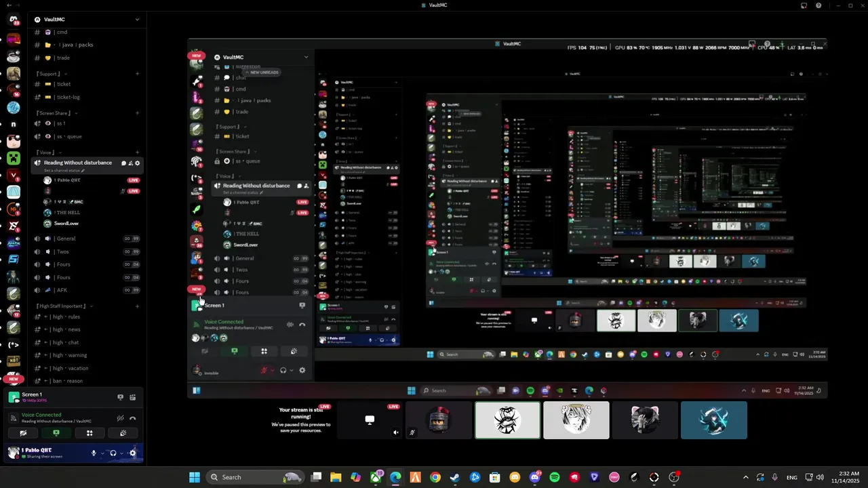Unmute the stream tile speaker icon
868x488 pixels.
pyautogui.click(x=396, y=432)
